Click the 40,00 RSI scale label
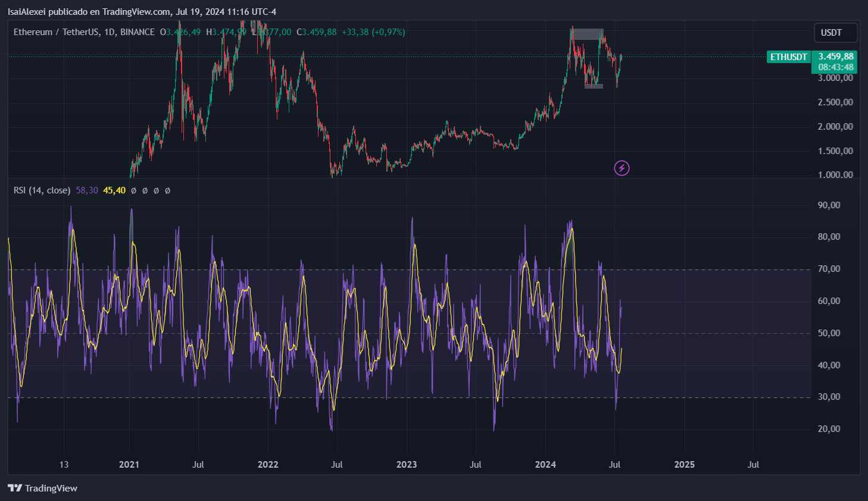 (x=829, y=365)
